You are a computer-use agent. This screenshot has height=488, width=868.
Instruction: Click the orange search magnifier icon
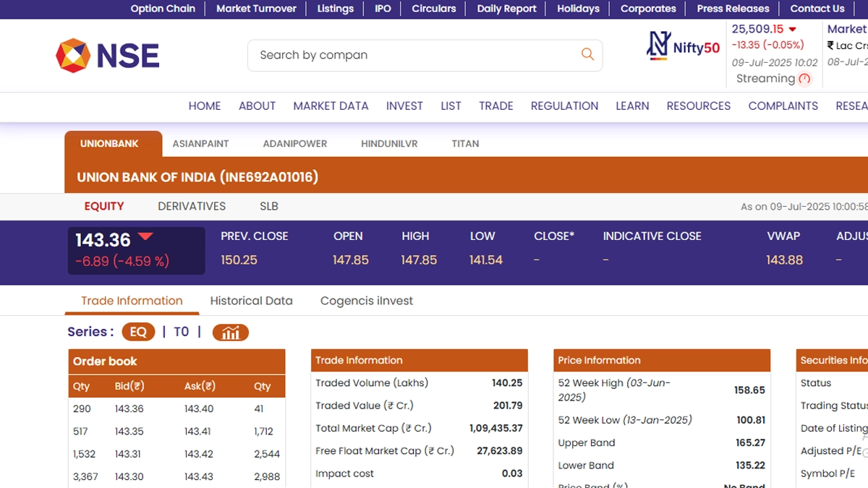[x=587, y=54]
